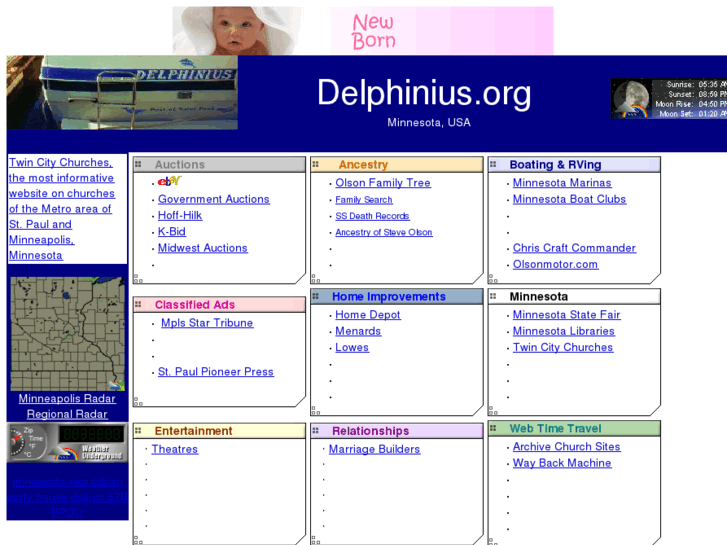
Task: Click the Boating & RVing section header
Action: pyautogui.click(x=574, y=164)
